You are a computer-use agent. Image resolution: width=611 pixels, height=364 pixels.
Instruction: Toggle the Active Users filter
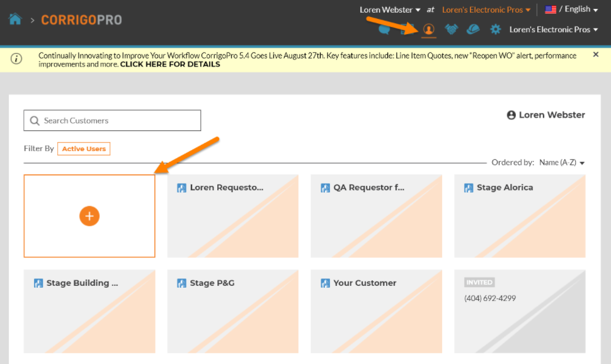click(83, 149)
